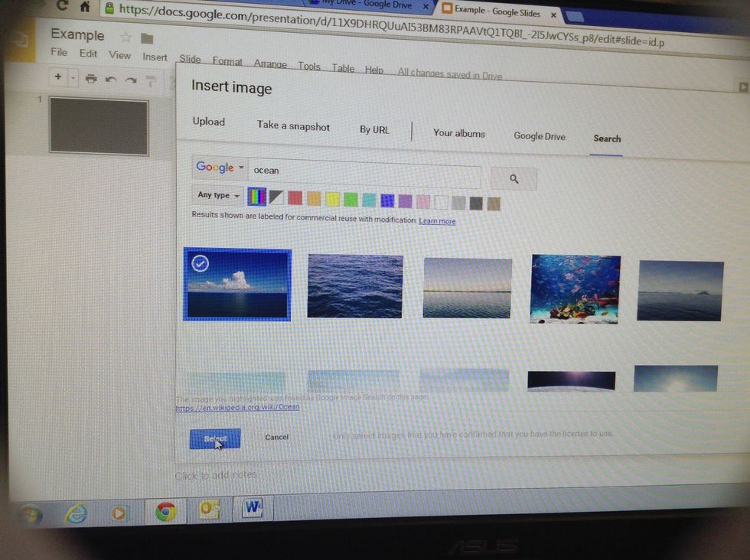Filter results by blue color swatch
This screenshot has height=560, width=750.
pyautogui.click(x=387, y=200)
